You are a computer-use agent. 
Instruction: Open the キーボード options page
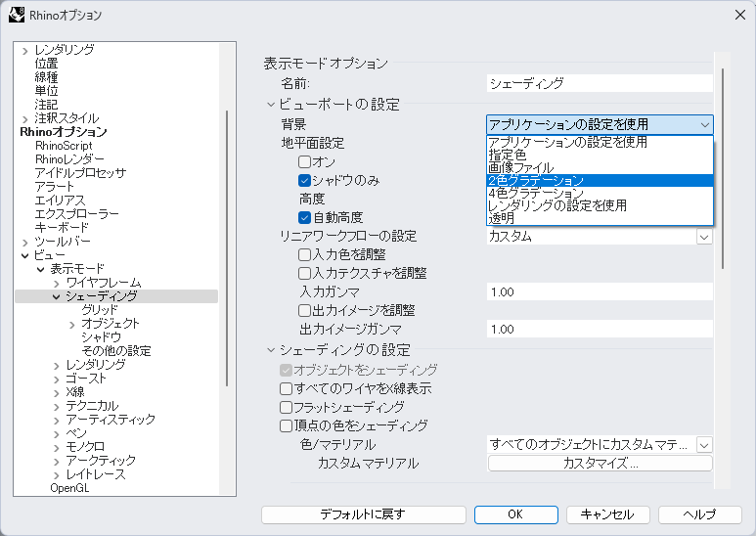point(62,228)
